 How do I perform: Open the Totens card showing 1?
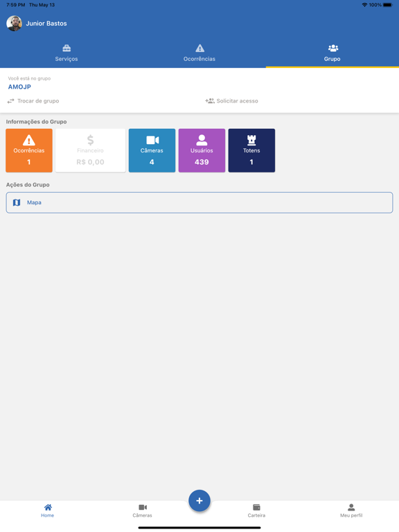251,150
